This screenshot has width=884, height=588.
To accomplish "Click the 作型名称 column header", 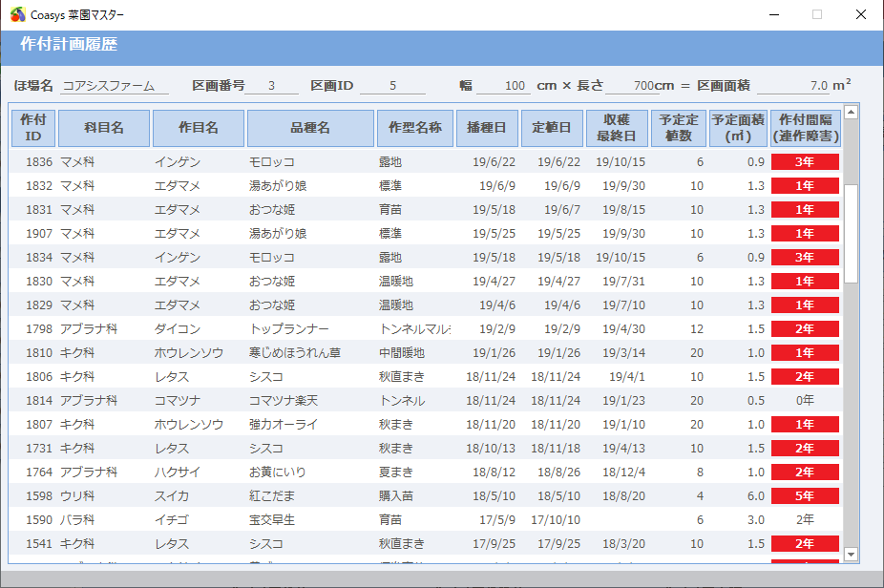I will pyautogui.click(x=415, y=128).
